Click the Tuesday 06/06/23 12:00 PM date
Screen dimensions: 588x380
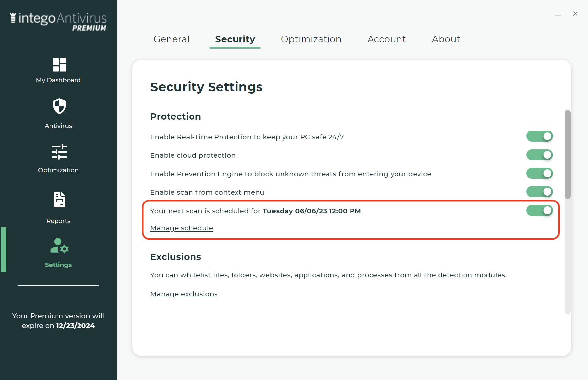pyautogui.click(x=312, y=211)
